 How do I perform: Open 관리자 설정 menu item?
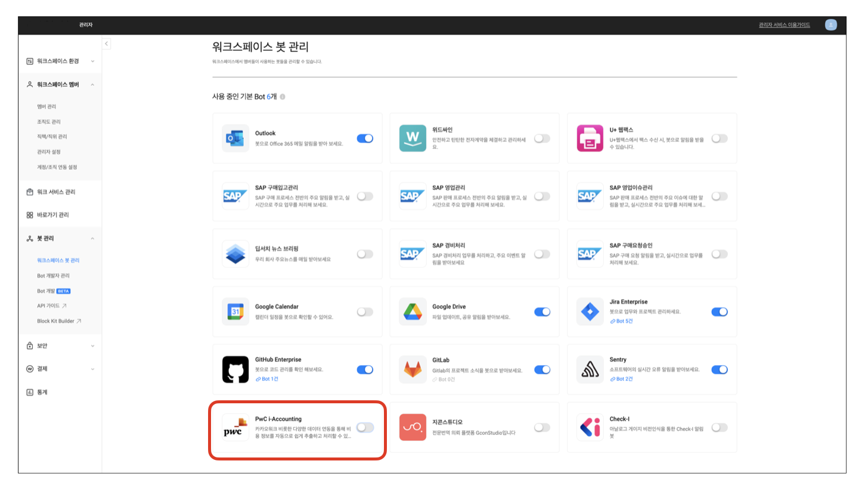pyautogui.click(x=49, y=152)
